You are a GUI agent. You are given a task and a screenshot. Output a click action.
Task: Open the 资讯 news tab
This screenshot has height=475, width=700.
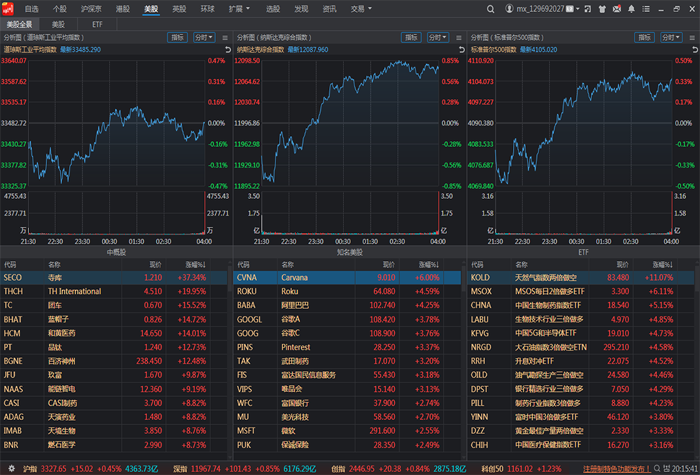tap(329, 8)
